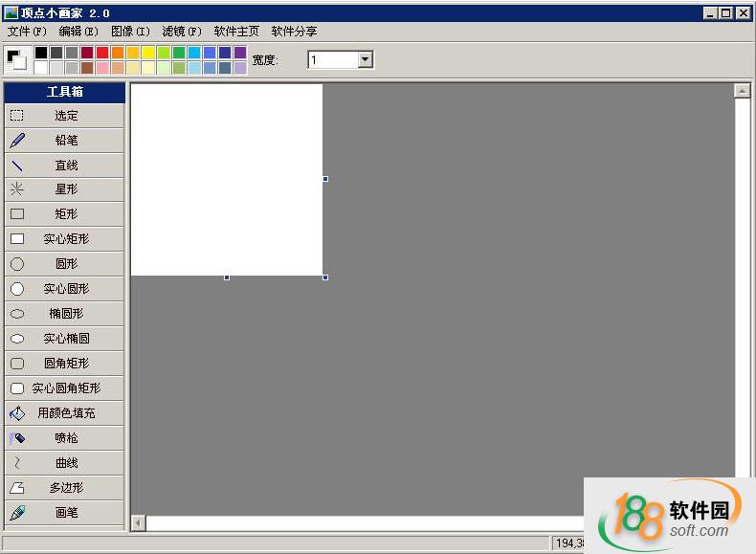
Task: Choose the 画笔 brush tool
Action: (65, 513)
